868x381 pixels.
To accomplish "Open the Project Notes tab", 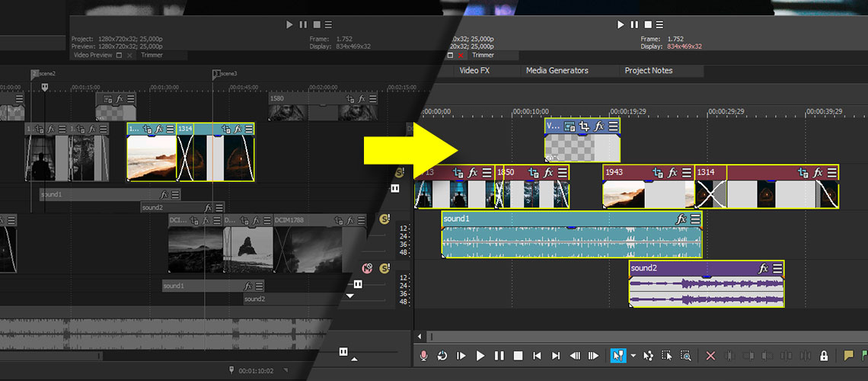I will tap(648, 71).
